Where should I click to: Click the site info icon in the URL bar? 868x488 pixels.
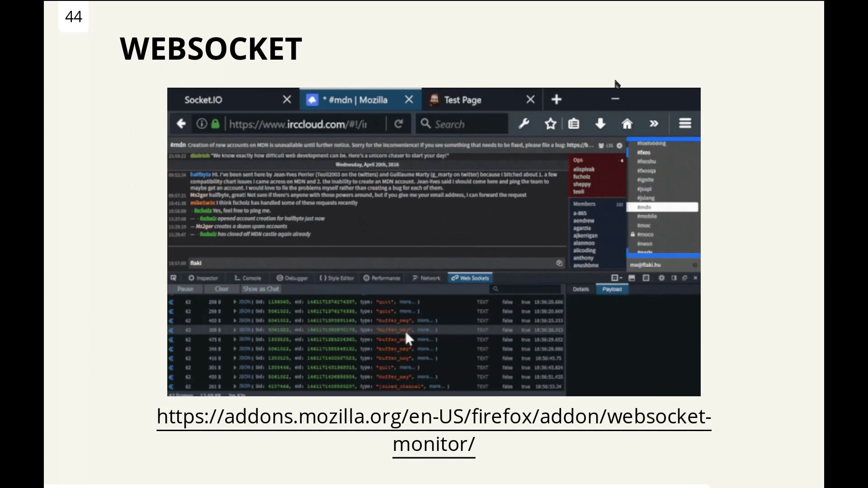[x=202, y=124]
